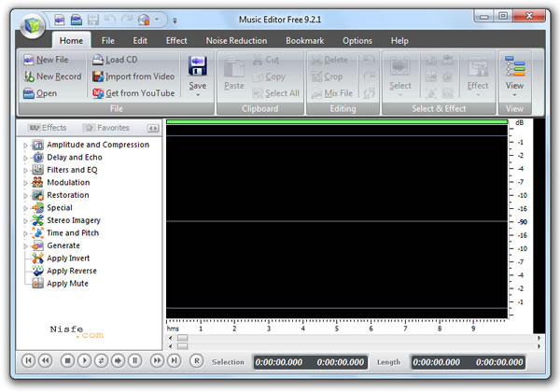The width and height of the screenshot is (560, 392).
Task: Click play selection transport button
Action: point(118,361)
